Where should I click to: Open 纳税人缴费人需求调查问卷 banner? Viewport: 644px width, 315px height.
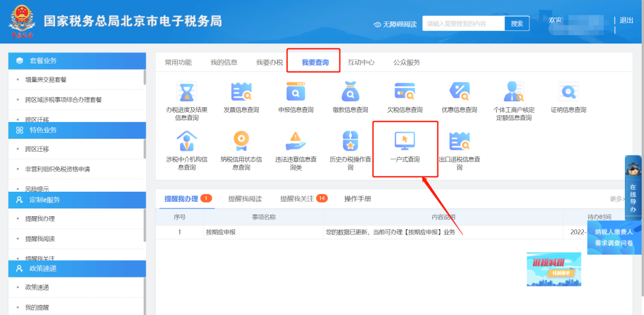click(614, 238)
